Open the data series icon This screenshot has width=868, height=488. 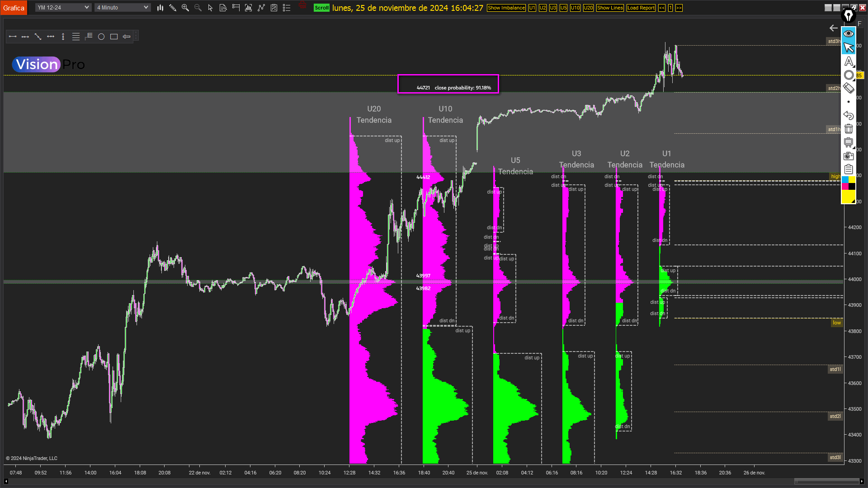pos(248,8)
